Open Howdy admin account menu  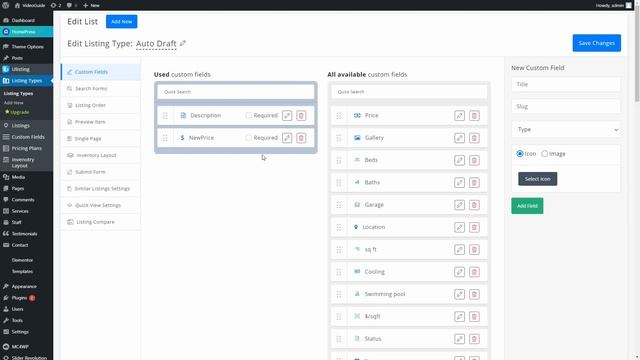pyautogui.click(x=613, y=5)
